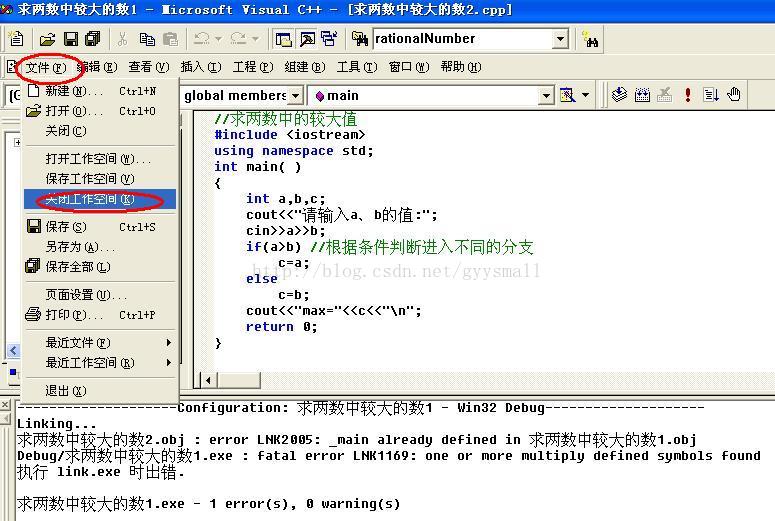Click the Compile toolbar icon

(x=619, y=94)
